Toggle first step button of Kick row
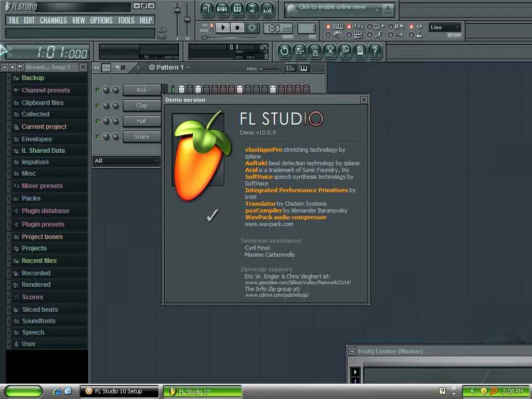 point(181,89)
